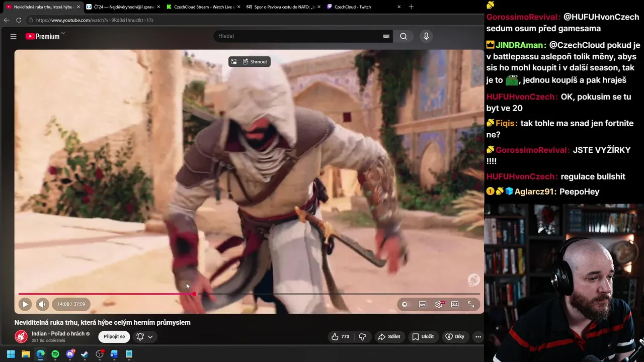
Task: Switch to the Spor o Pavlovu cestu tab
Action: click(284, 7)
